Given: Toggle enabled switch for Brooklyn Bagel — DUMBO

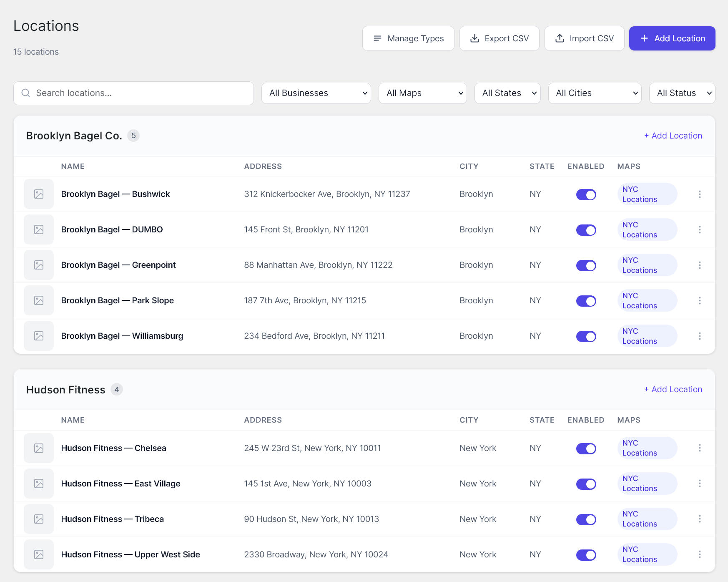Looking at the screenshot, I should tap(586, 230).
